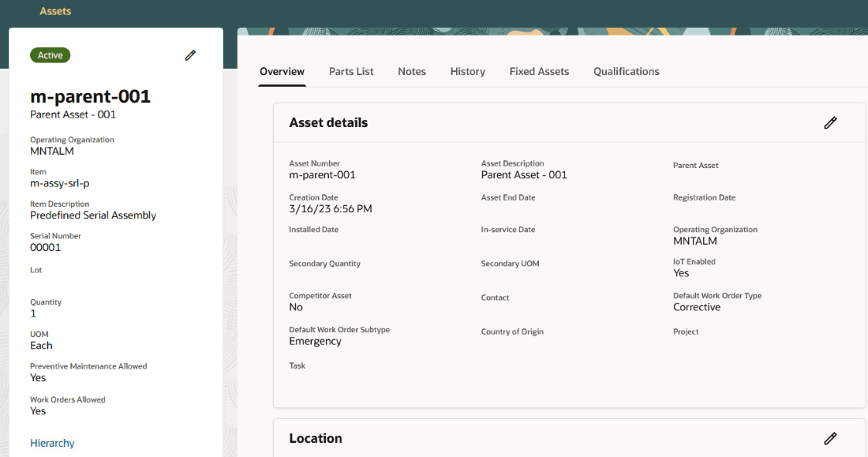Open the Asset details edit pencil

pyautogui.click(x=830, y=122)
